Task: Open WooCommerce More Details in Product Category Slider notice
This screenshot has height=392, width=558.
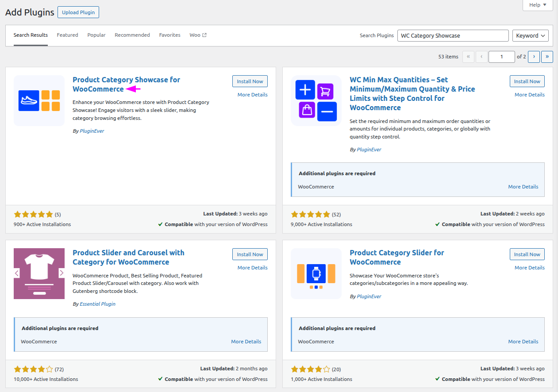Action: [523, 342]
